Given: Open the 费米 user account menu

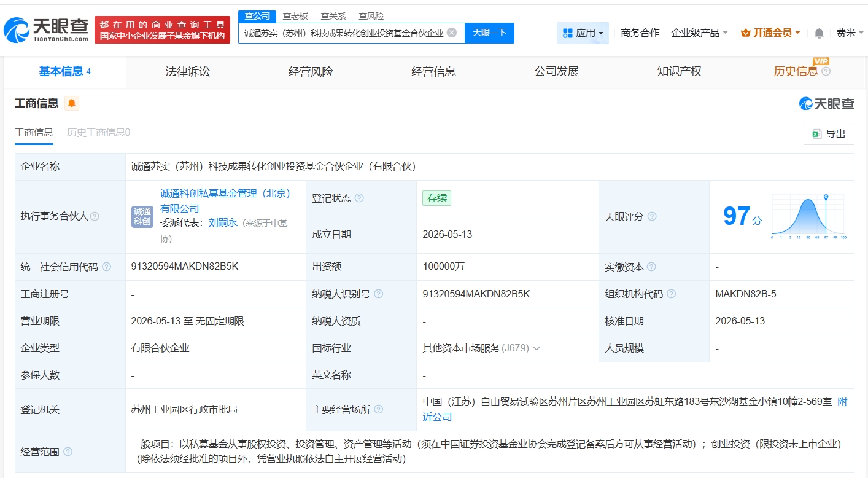Looking at the screenshot, I should [850, 33].
